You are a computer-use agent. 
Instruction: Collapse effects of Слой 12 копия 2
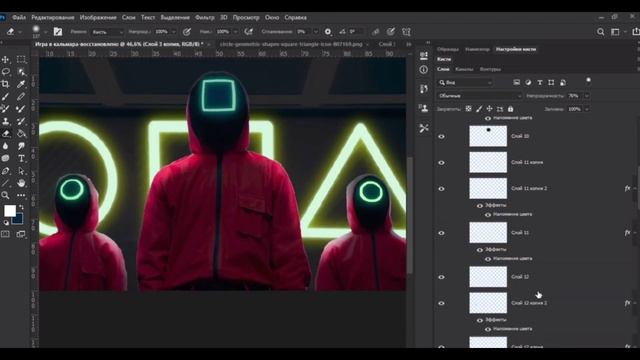point(635,303)
